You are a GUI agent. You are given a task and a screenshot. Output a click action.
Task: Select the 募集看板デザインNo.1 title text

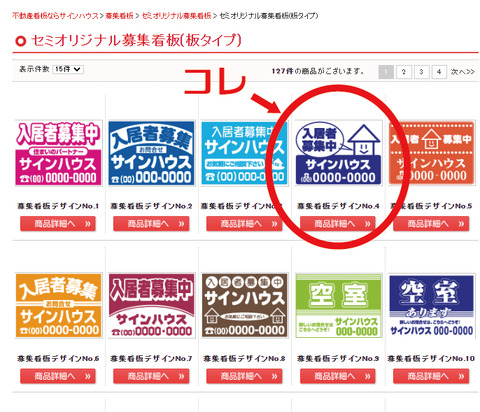pos(58,206)
